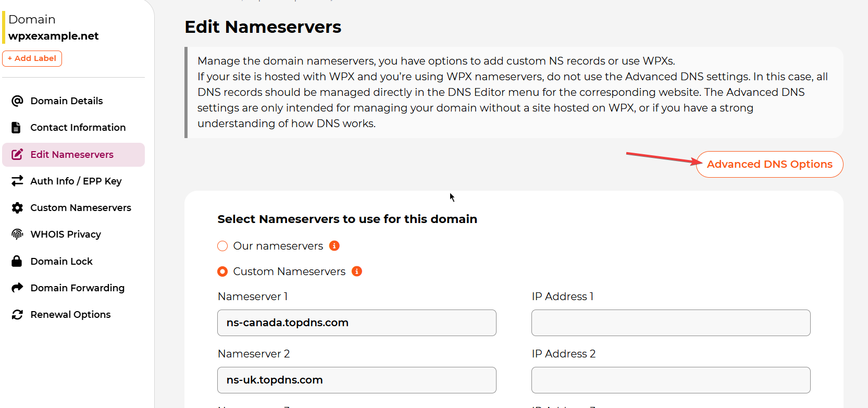This screenshot has height=408, width=868.
Task: Click info icon beside Custom Nameservers option
Action: coord(357,271)
